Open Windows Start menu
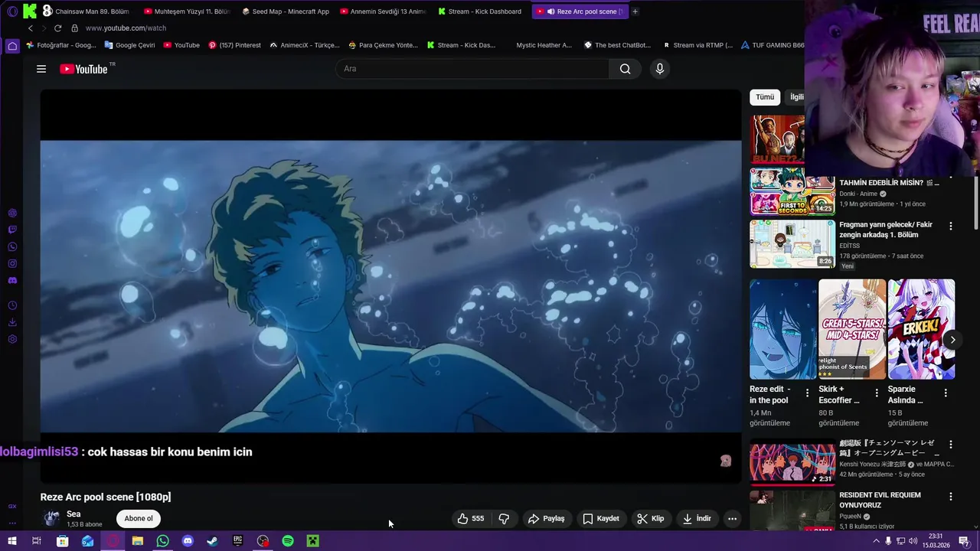980x551 pixels. (x=11, y=541)
